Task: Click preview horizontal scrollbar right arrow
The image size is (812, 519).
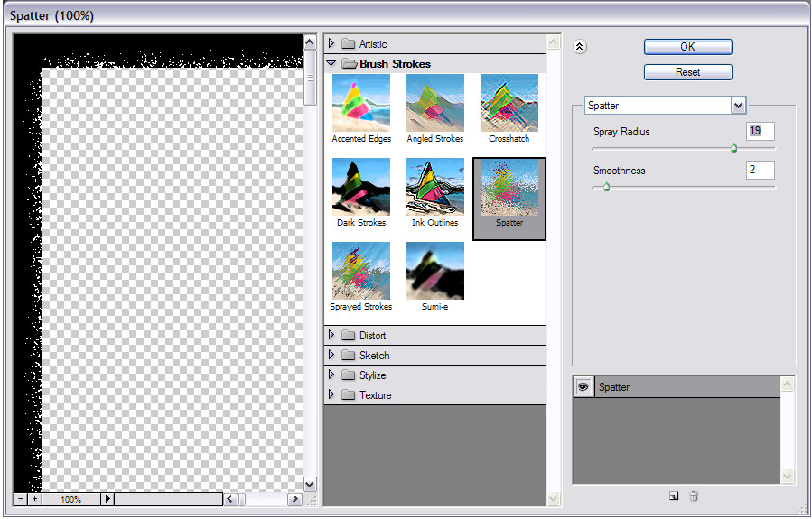Action: click(294, 499)
